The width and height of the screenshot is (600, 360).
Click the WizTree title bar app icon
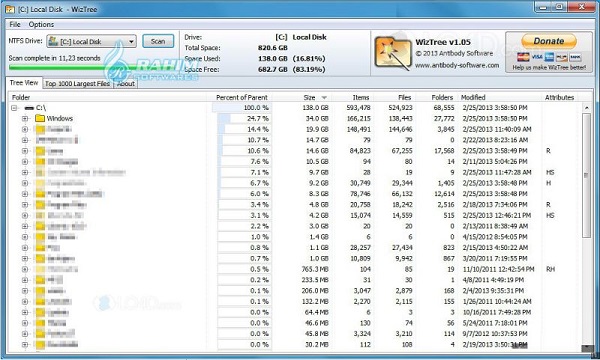[10, 9]
